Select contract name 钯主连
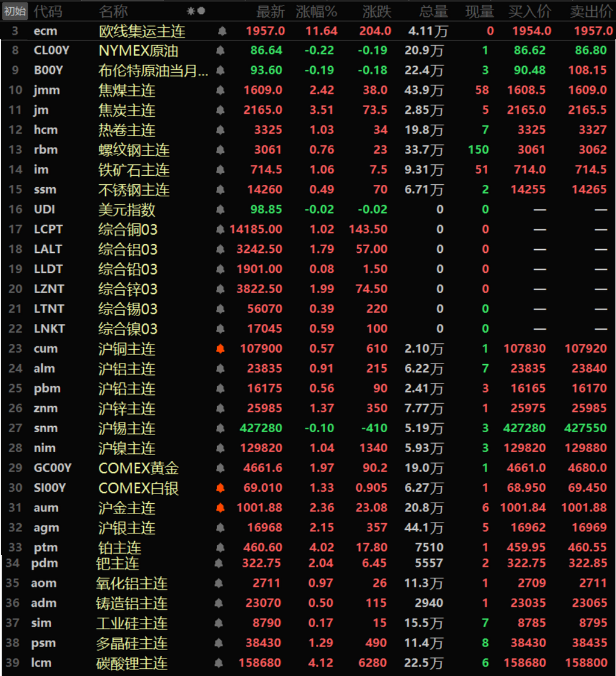Screen dimensions: 616x676 click(117, 563)
